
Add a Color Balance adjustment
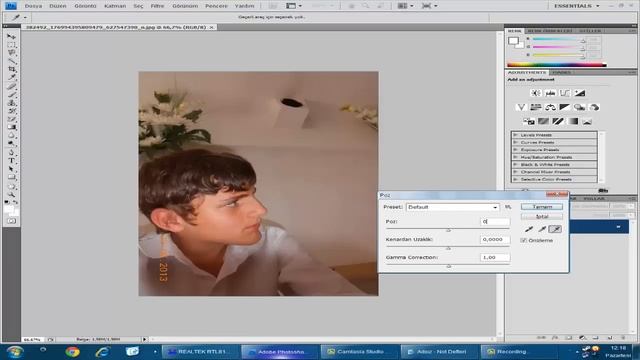[550, 107]
